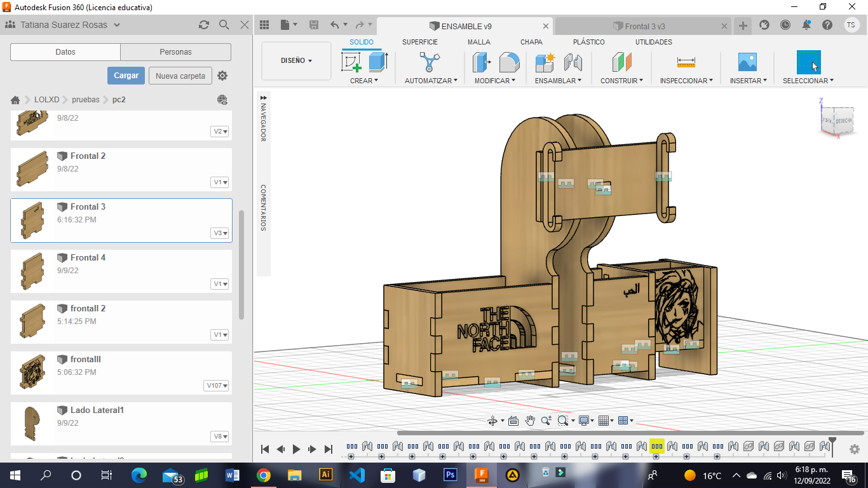Viewport: 868px width, 488px height.
Task: Navigate to the pruebas breadcrumb
Action: [86, 100]
